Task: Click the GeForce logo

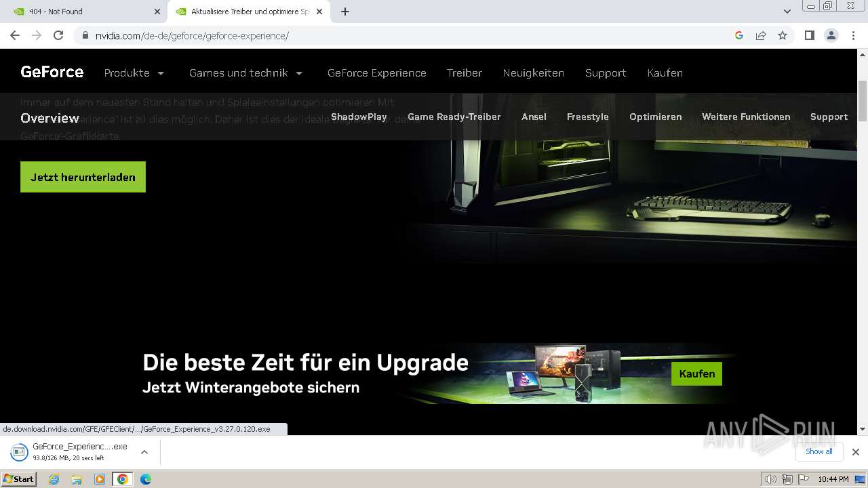Action: (52, 72)
